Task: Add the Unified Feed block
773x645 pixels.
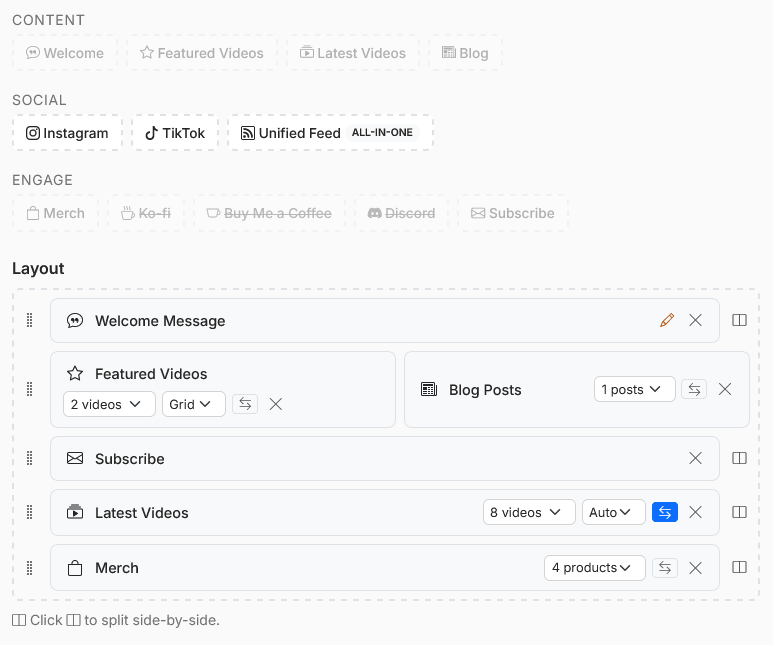Action: [330, 133]
